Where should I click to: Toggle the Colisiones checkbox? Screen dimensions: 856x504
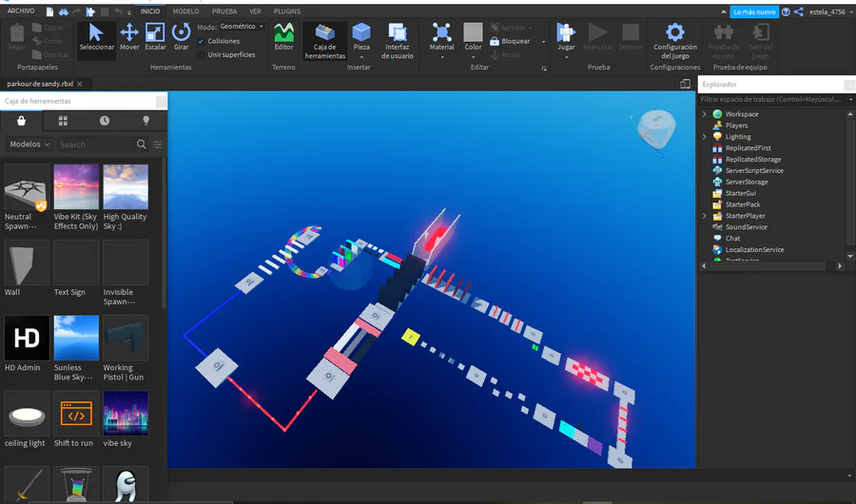pos(201,41)
